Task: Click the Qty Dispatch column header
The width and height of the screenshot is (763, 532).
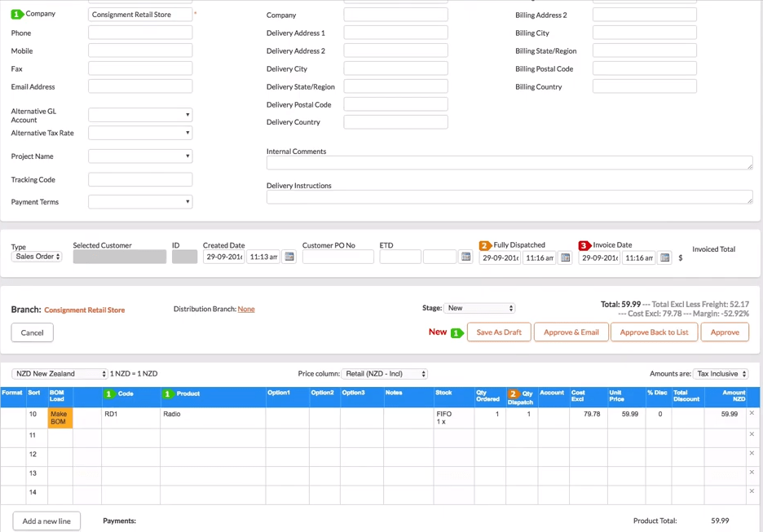Action: coord(521,398)
